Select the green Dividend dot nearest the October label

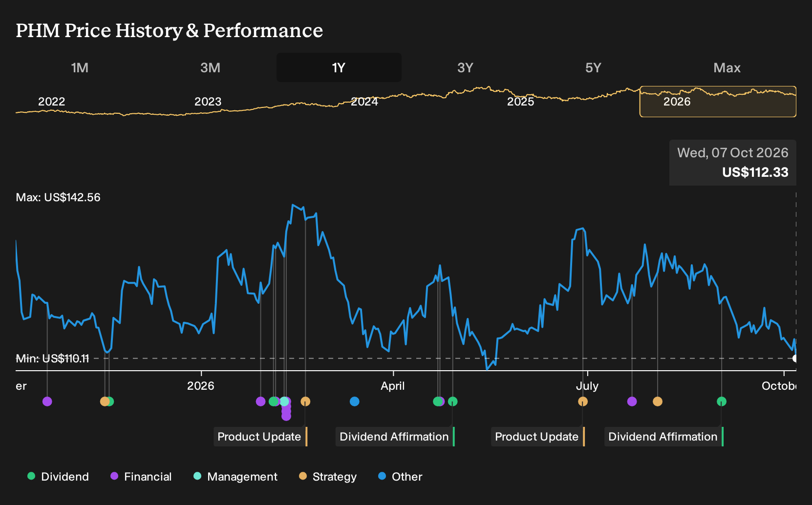click(x=722, y=401)
